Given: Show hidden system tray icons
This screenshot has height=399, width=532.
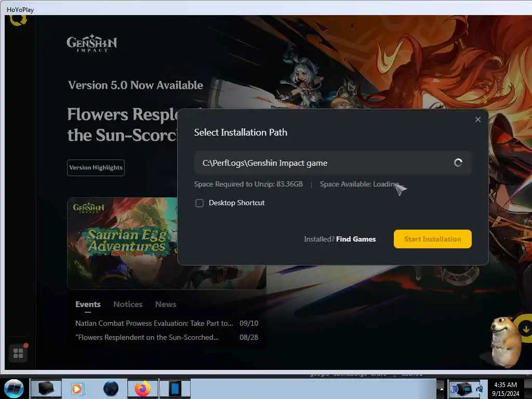Looking at the screenshot, I should (442, 389).
